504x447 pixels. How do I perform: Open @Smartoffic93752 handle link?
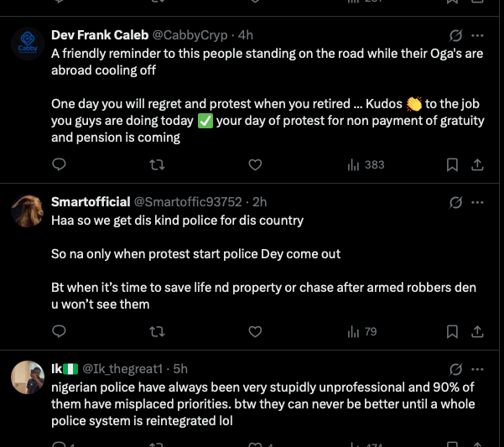point(188,202)
